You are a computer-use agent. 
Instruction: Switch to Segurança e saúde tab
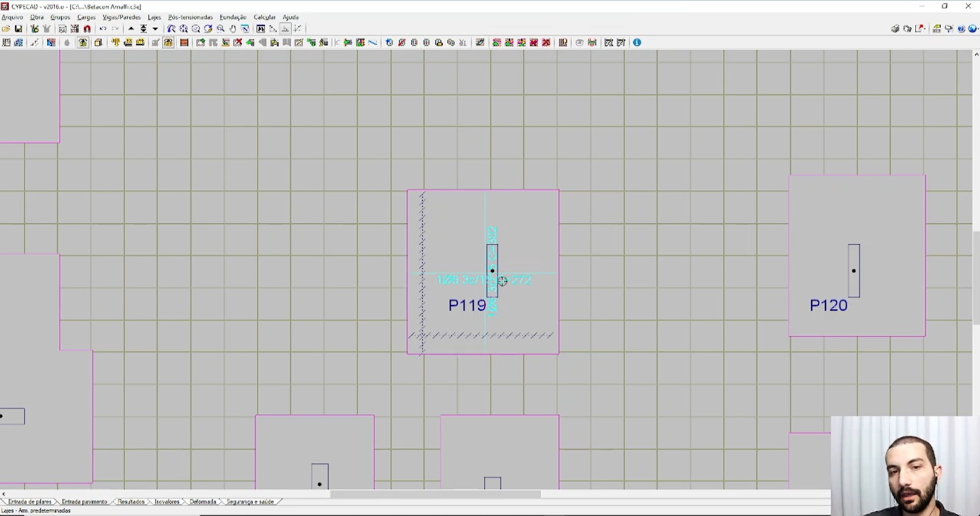[250, 502]
